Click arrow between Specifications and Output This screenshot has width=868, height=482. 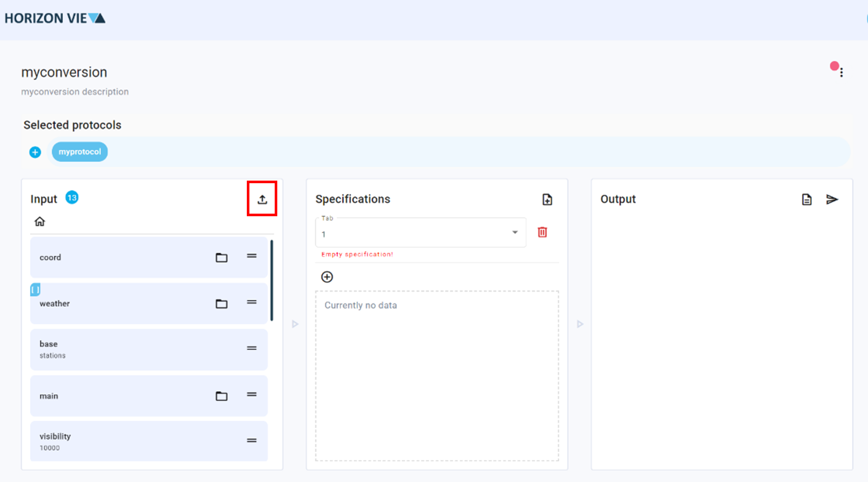[x=580, y=324]
